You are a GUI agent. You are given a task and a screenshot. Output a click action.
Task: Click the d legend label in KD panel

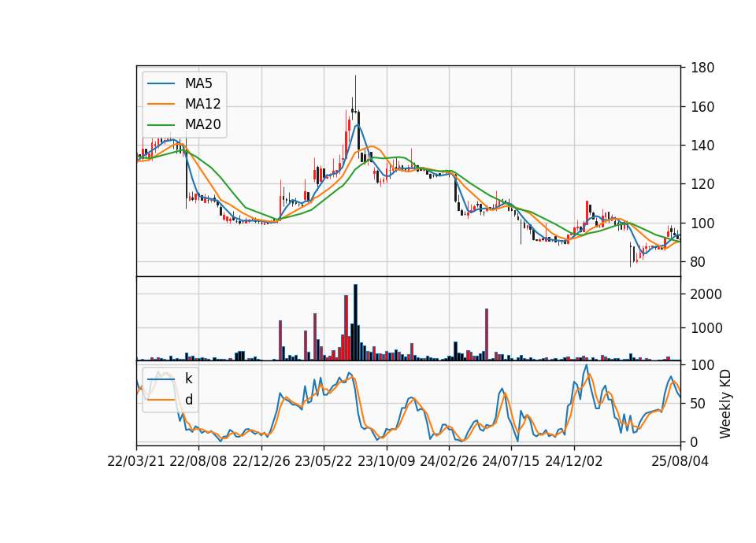189,400
